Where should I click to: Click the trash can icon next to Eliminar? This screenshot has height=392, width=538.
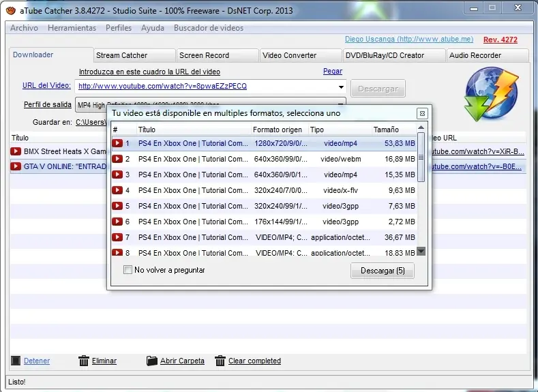click(x=84, y=361)
